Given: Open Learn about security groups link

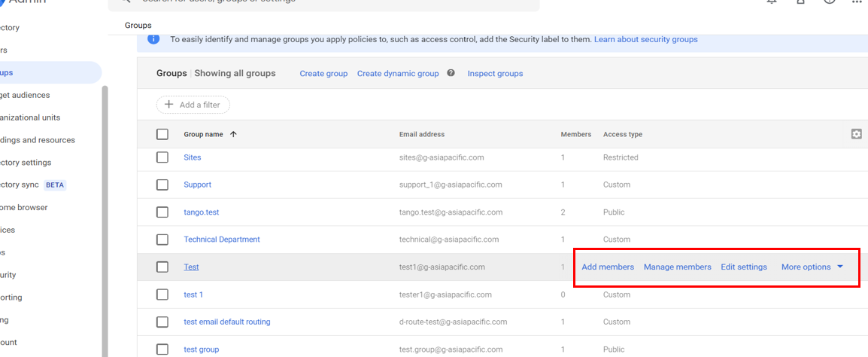Looking at the screenshot, I should tap(646, 39).
